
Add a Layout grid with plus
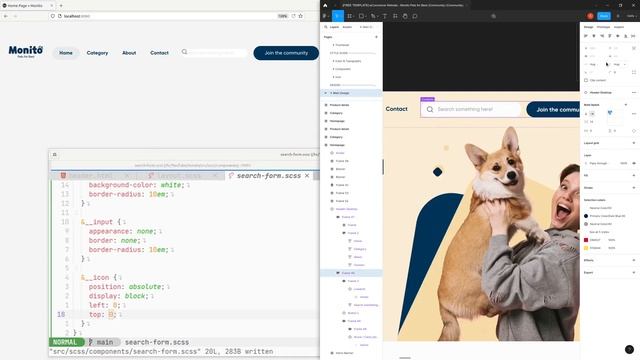(x=634, y=143)
